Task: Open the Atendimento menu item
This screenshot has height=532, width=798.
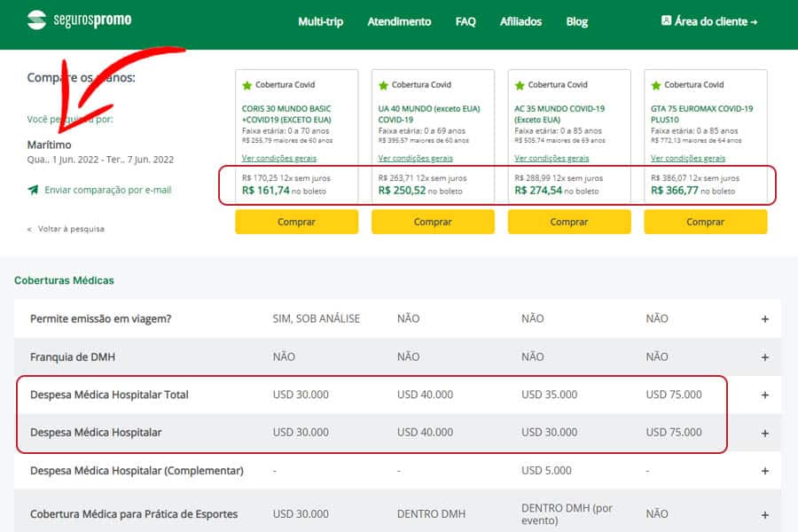Action: (400, 21)
